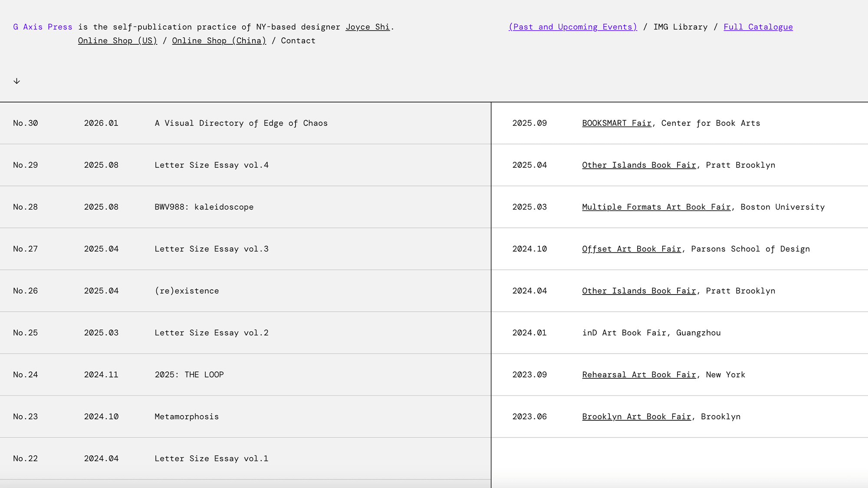Go to Online Shop (China)
The image size is (868, 488).
219,41
